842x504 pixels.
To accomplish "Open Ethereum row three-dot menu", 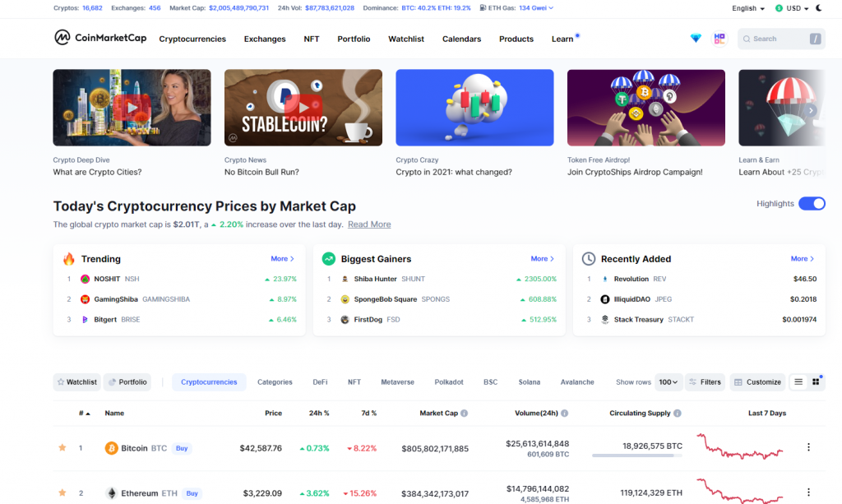I will pos(809,492).
